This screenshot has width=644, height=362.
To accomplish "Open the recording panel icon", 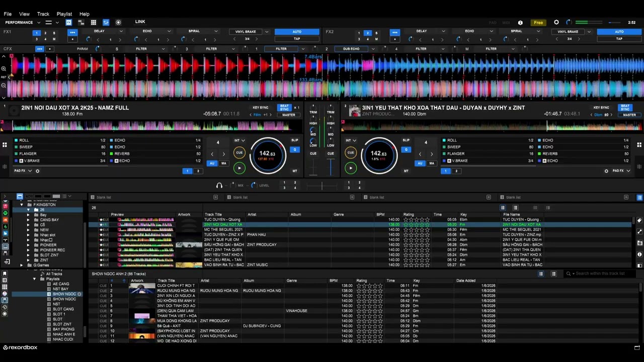I will 118,23.
